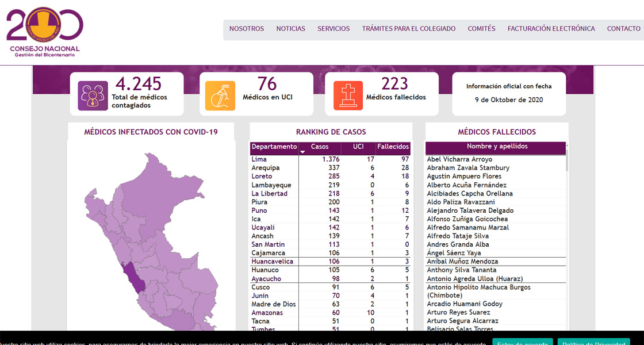Select the Amazonas department row
Image resolution: width=644 pixels, height=345 pixels.
[330, 313]
